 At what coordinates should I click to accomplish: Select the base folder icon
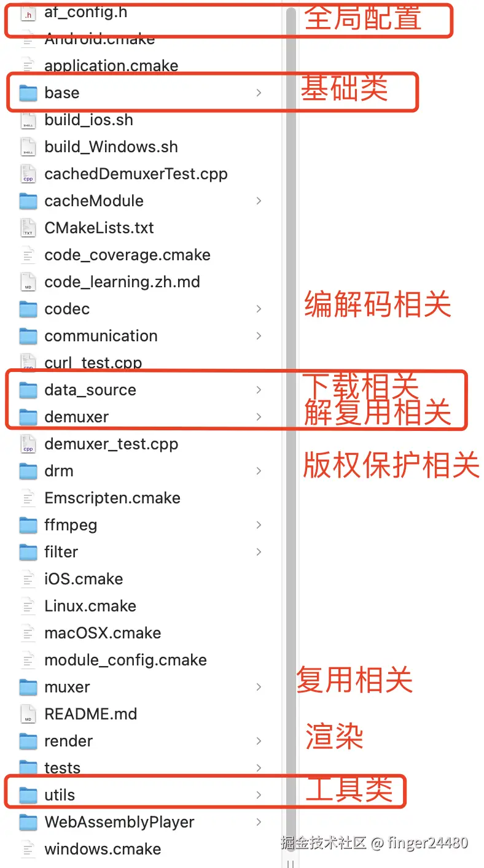28,93
